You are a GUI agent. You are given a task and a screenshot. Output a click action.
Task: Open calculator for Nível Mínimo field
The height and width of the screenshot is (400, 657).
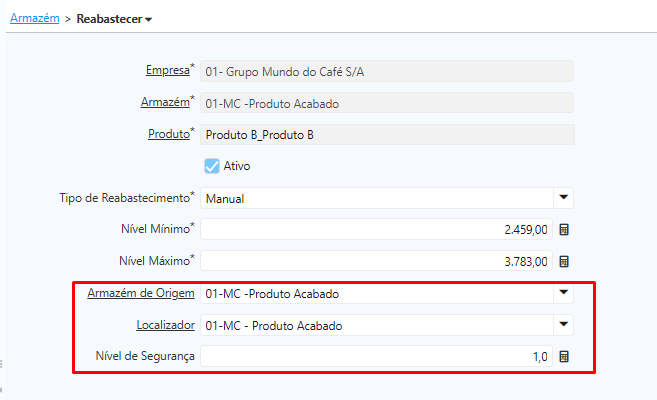(x=564, y=230)
